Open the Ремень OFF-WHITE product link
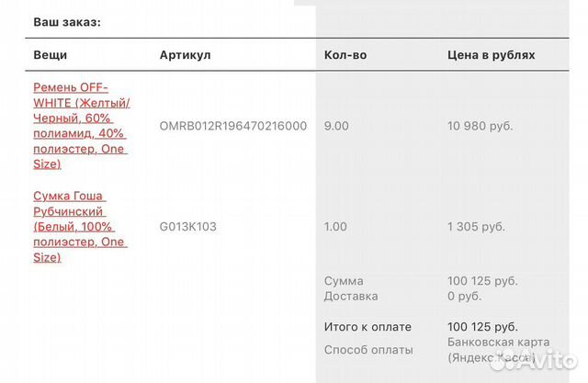This screenshot has width=588, height=383. point(82,126)
